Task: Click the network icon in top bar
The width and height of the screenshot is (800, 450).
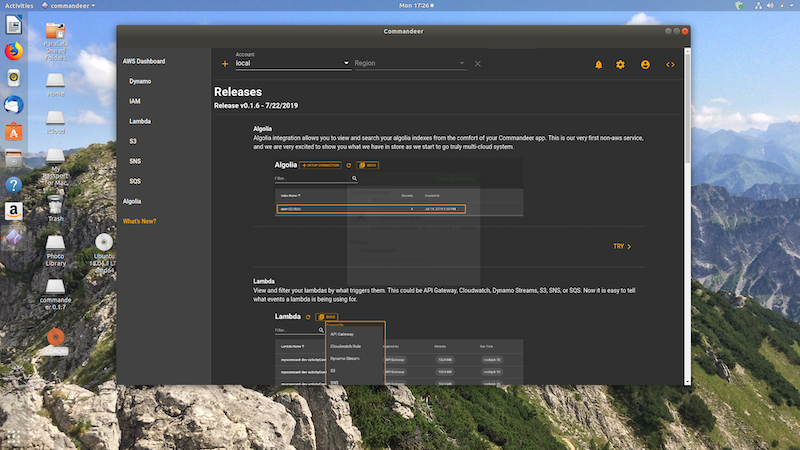Action: tap(758, 6)
